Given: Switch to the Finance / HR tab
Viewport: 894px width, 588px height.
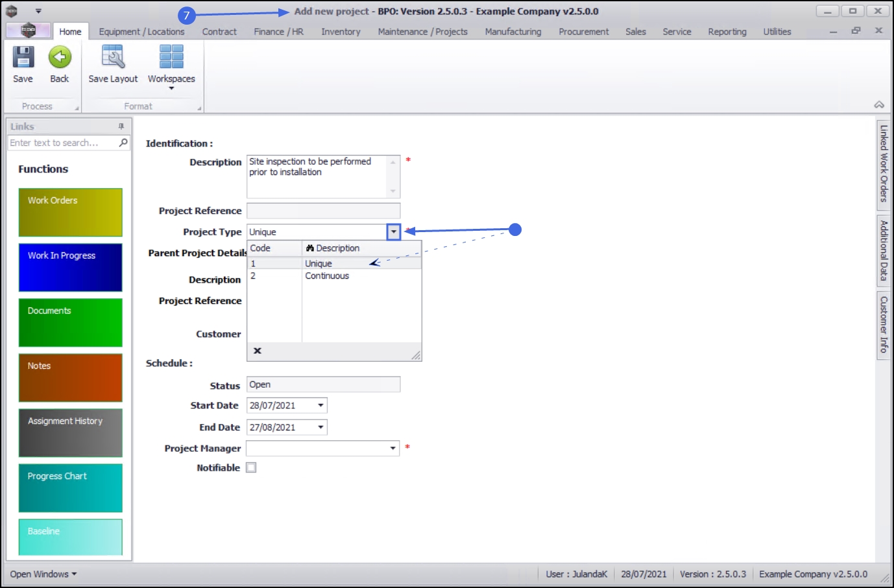Looking at the screenshot, I should tap(279, 32).
